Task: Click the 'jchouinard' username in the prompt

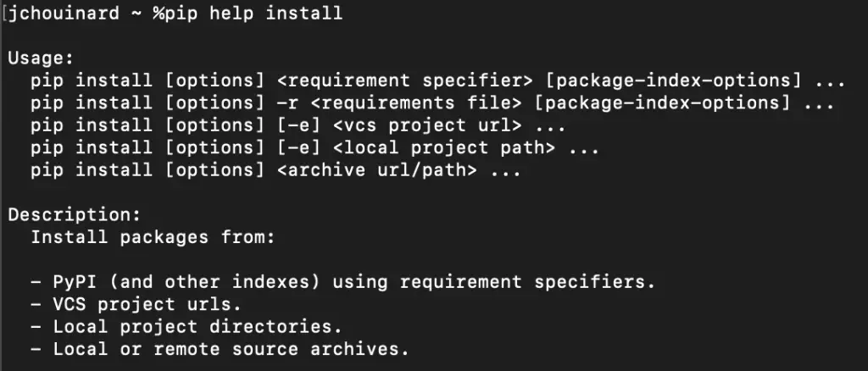Action: tap(64, 13)
